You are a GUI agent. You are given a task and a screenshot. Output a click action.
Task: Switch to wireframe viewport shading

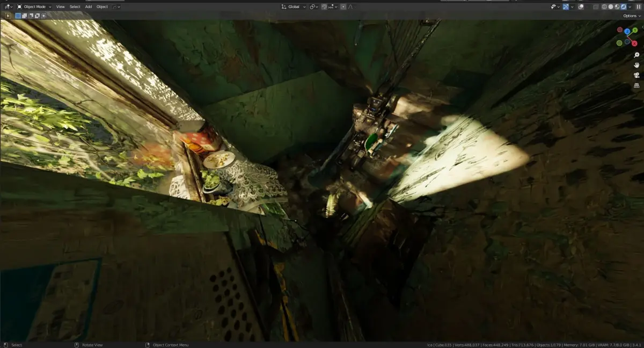tap(604, 7)
